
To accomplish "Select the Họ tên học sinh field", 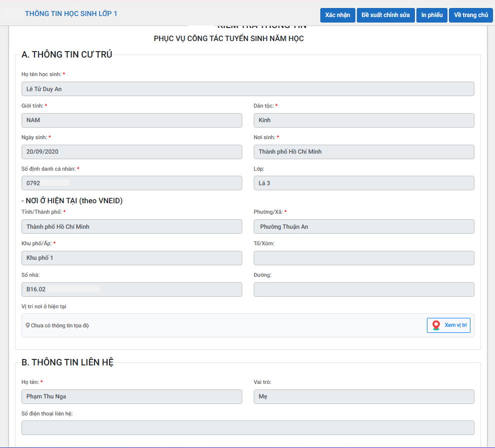I will [x=248, y=89].
